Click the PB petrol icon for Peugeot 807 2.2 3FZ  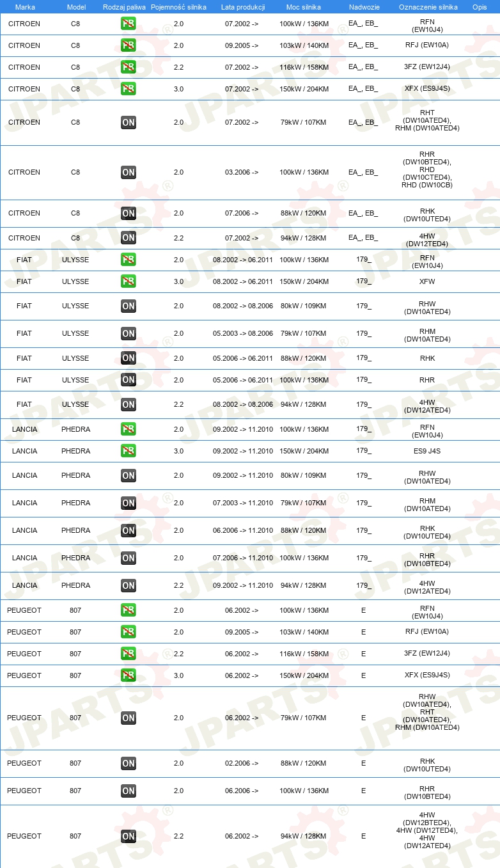[129, 654]
